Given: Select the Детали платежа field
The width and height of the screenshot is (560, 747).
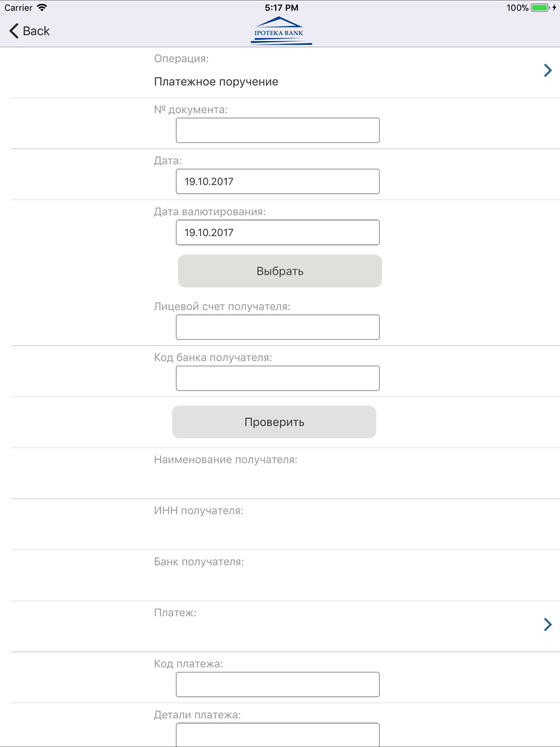Looking at the screenshot, I should click(277, 738).
